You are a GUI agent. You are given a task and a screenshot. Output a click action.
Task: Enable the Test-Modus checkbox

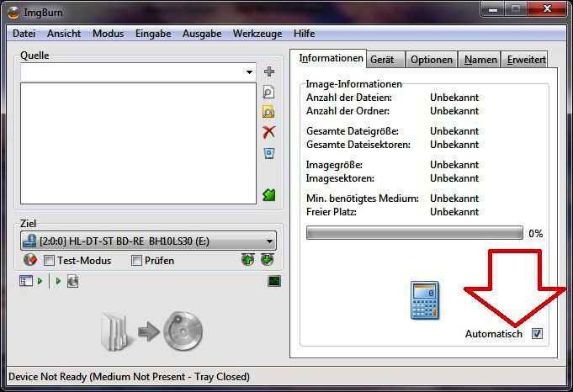(x=49, y=261)
